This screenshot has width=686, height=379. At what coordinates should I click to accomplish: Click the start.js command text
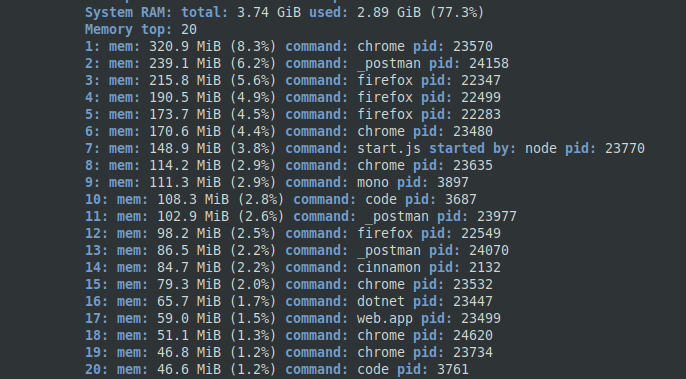point(389,148)
